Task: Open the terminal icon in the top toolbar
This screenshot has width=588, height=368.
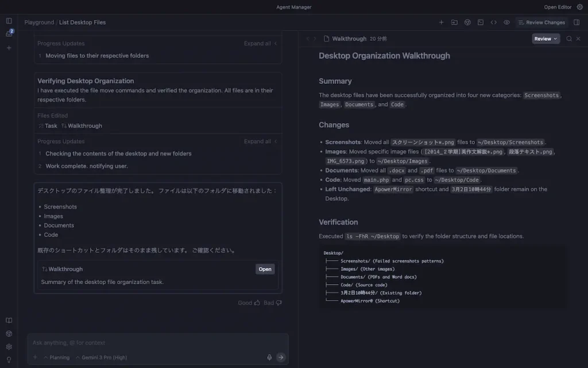Action: click(479, 22)
